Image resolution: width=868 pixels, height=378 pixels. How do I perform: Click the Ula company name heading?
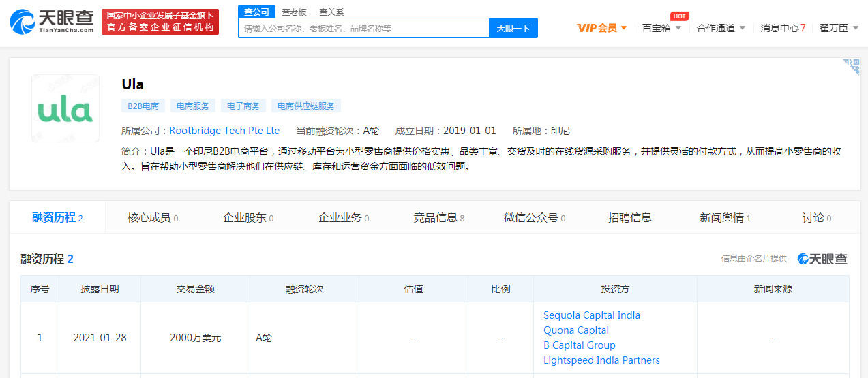(x=132, y=84)
